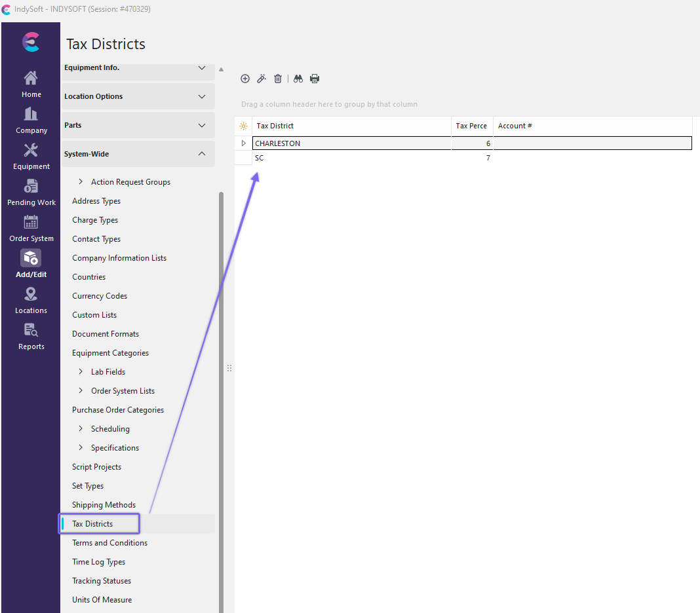This screenshot has width=700, height=613.
Task: Select Currency Codes in the list
Action: (100, 296)
